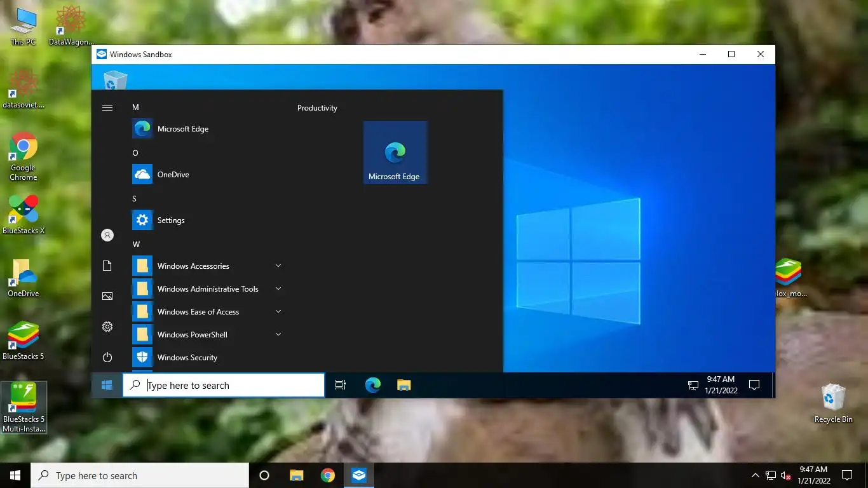Select BlueStacks 5 Multi-Instance shortcut
This screenshot has width=868, height=488.
point(24,408)
